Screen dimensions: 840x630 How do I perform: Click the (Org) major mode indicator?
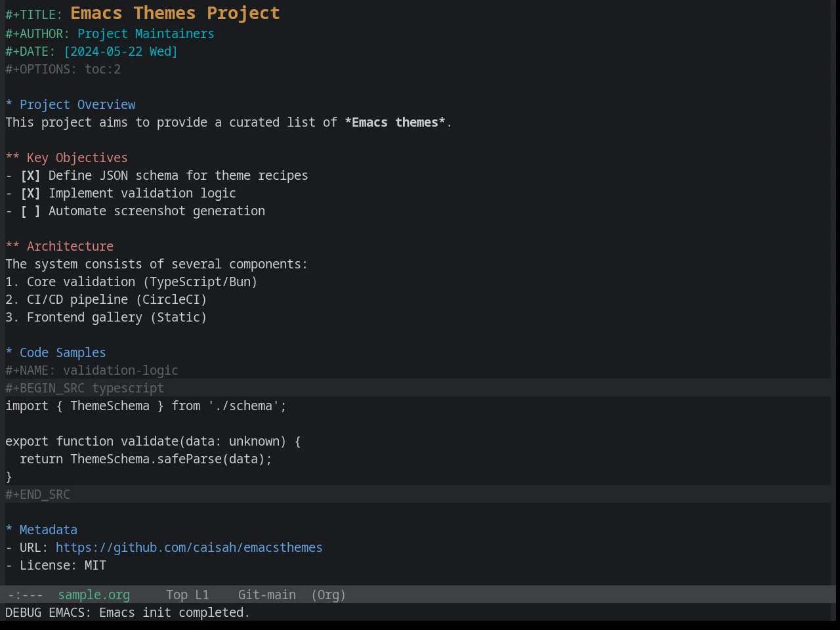(x=328, y=595)
